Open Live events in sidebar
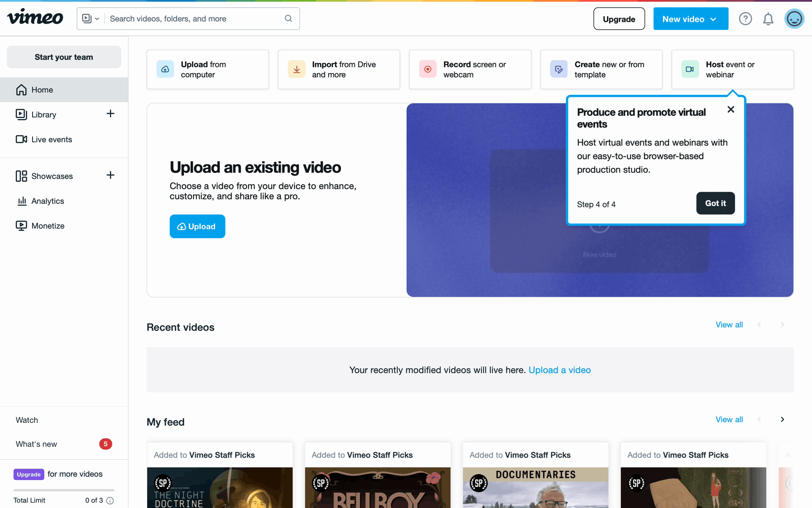812x508 pixels. click(44, 139)
